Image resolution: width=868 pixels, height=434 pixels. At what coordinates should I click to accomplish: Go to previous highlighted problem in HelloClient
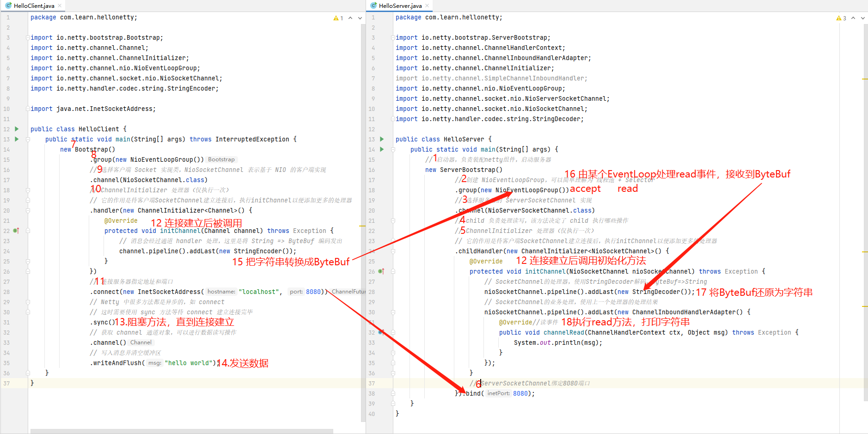pos(350,18)
